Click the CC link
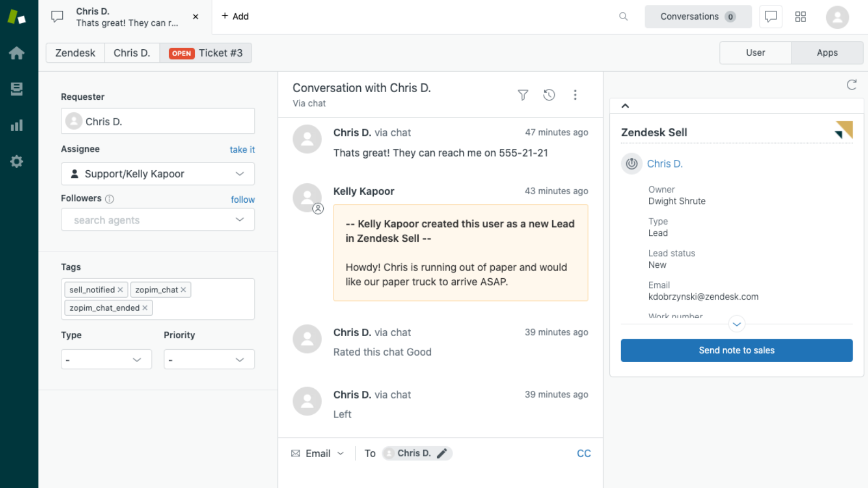 (x=584, y=453)
